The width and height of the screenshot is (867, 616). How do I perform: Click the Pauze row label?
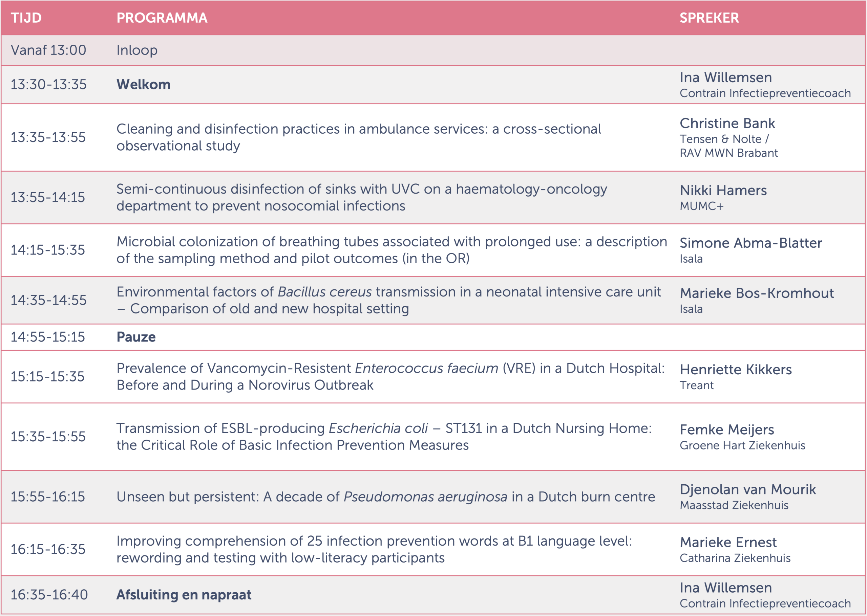click(136, 337)
